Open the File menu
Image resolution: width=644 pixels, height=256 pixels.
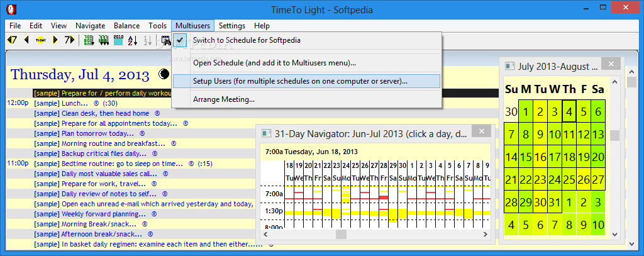coord(15,26)
